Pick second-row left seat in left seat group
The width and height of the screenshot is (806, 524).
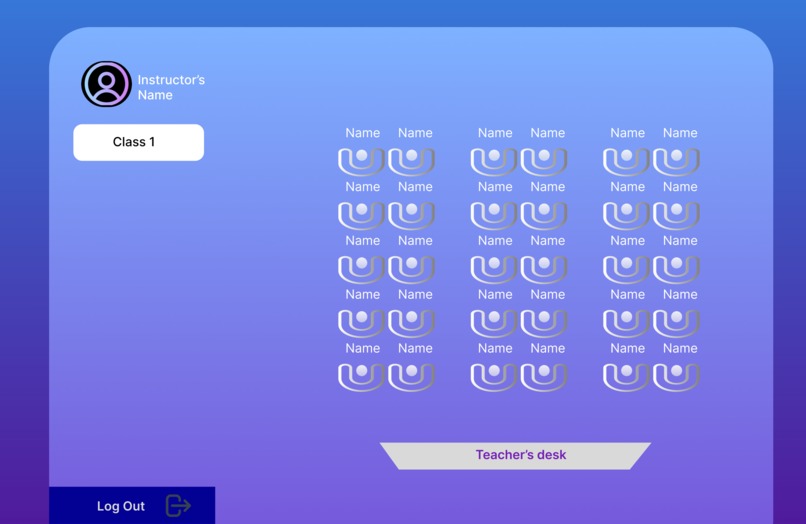361,215
